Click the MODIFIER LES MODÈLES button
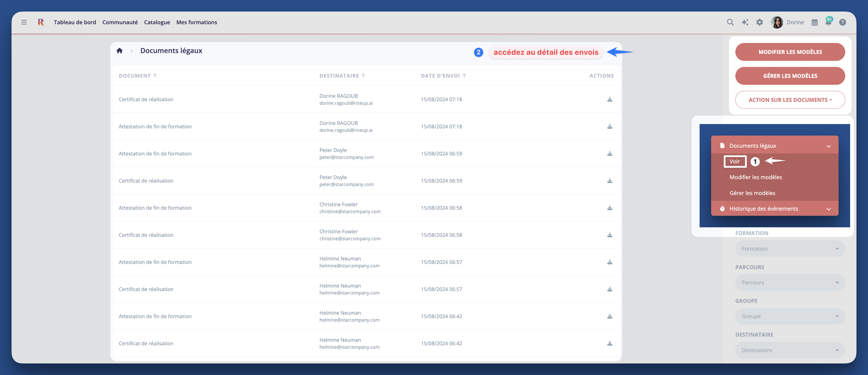Screen dimensions: 868x375 (x=790, y=52)
